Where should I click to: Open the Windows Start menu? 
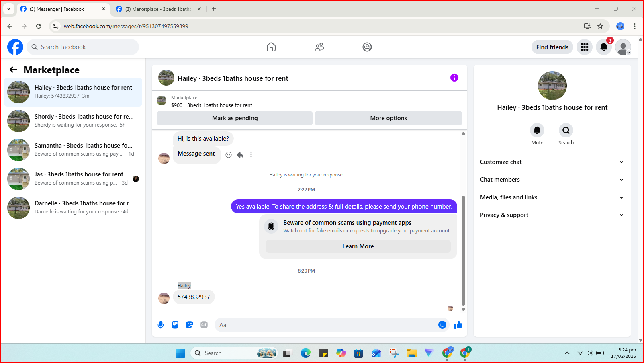(180, 353)
